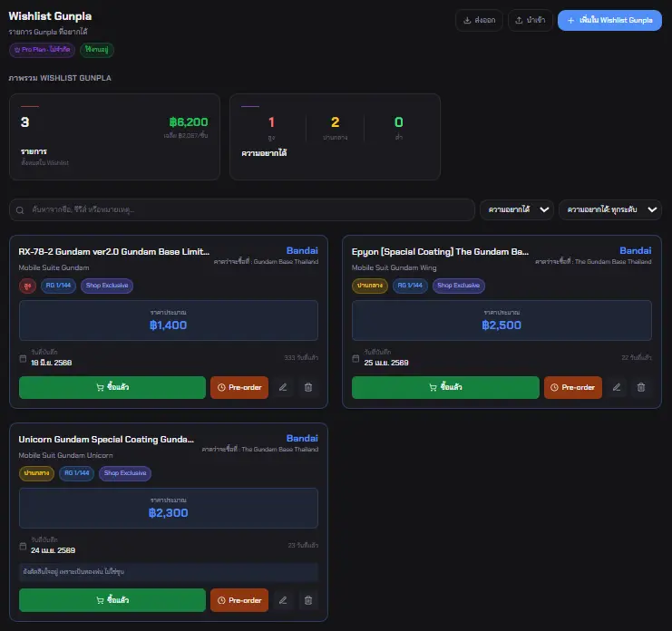Mark Unicorn Gundam as bought
672x631 pixels.
tap(112, 600)
